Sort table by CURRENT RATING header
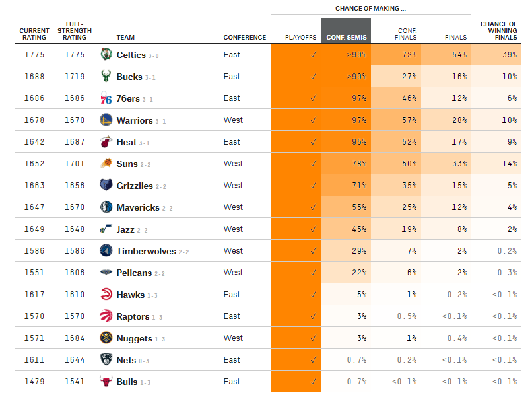532x395 pixels. point(34,34)
